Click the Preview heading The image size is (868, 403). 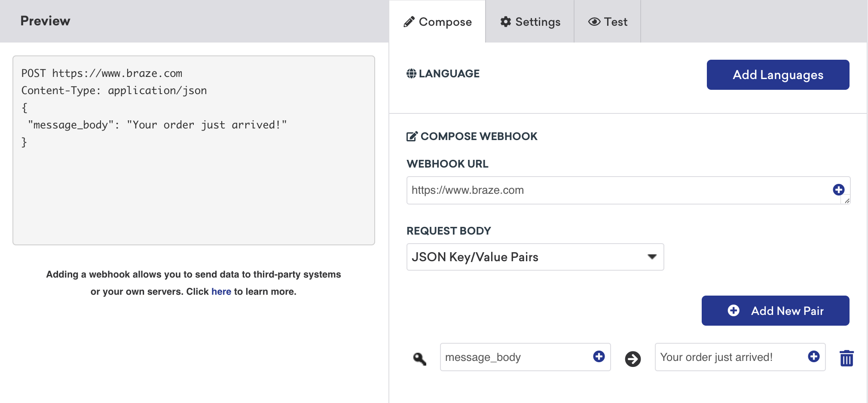pyautogui.click(x=45, y=21)
